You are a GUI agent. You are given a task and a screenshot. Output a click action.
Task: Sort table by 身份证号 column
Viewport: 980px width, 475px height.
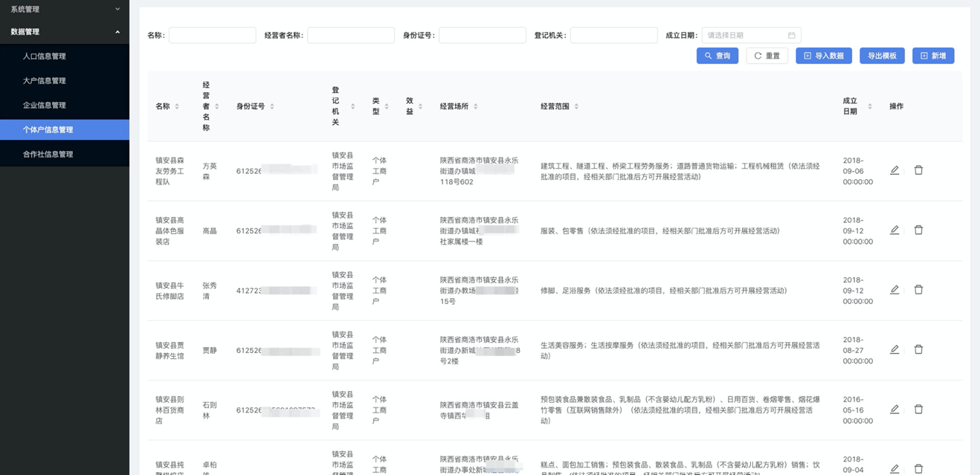[272, 106]
